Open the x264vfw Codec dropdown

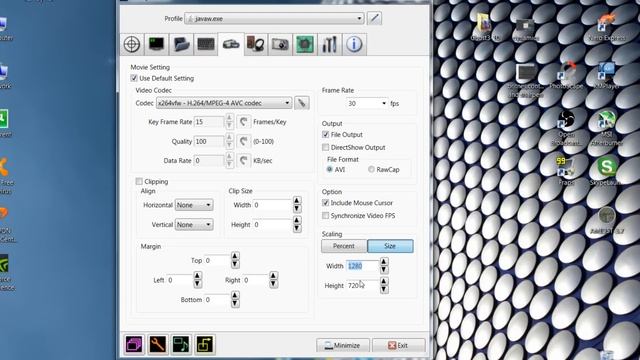tap(224, 103)
